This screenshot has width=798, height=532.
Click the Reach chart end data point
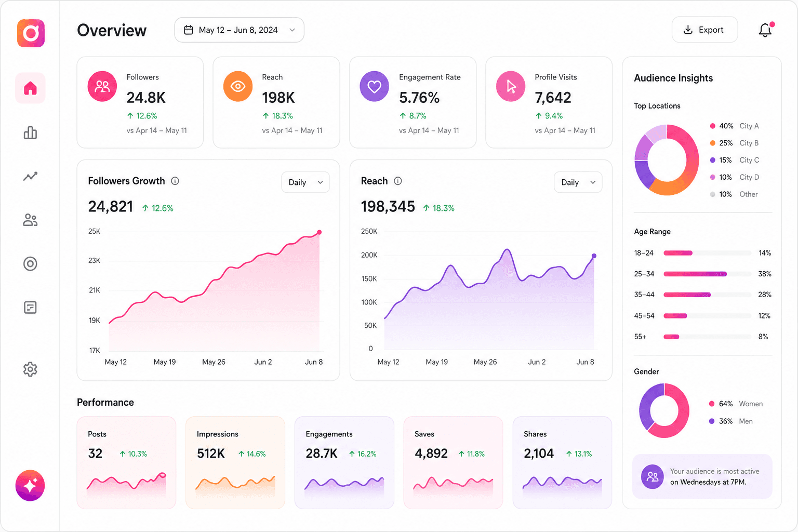(x=594, y=256)
